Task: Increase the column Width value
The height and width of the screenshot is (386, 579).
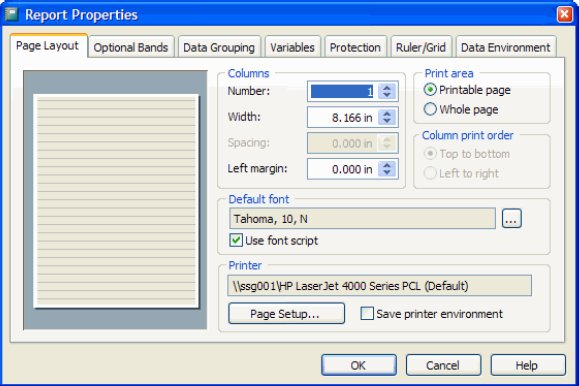Action: click(x=387, y=114)
